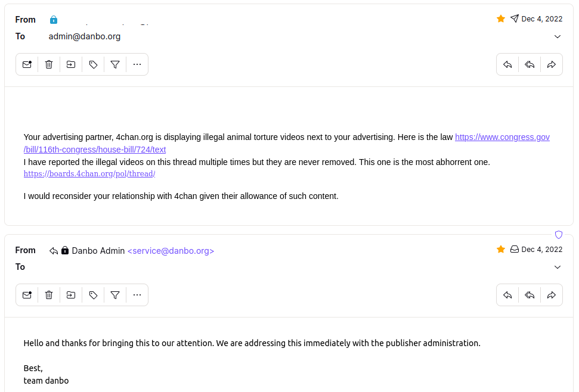Viewport: 579px width, 392px height.
Task: Open more actions on Danbo Admin email
Action: pos(137,295)
